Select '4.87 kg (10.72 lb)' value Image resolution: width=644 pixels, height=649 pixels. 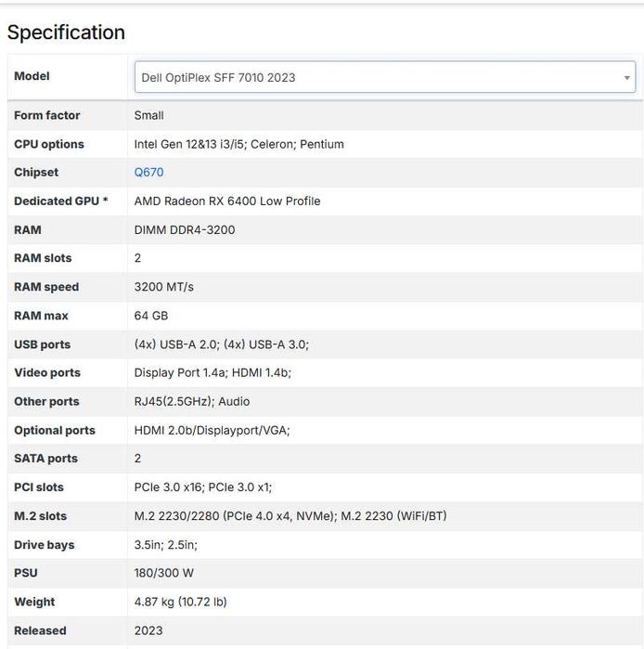coord(180,602)
